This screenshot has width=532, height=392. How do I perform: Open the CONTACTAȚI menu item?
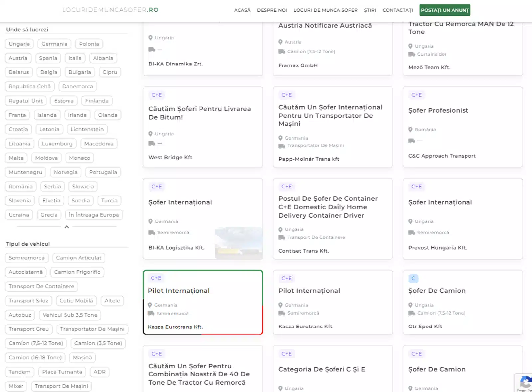point(398,10)
